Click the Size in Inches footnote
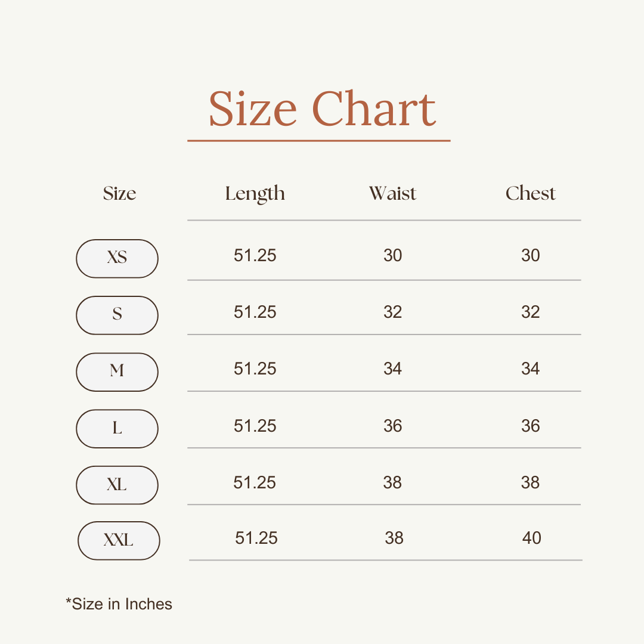This screenshot has height=644, width=644. [119, 604]
